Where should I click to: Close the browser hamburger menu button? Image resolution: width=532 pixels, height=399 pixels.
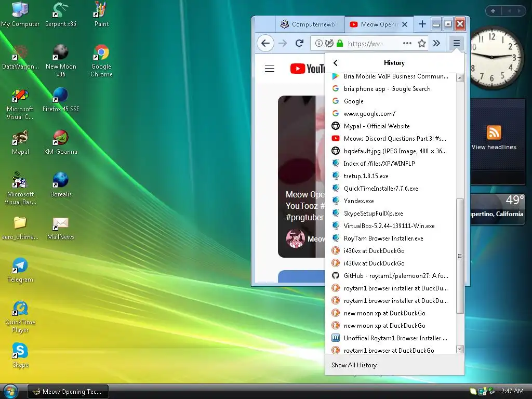pyautogui.click(x=456, y=43)
